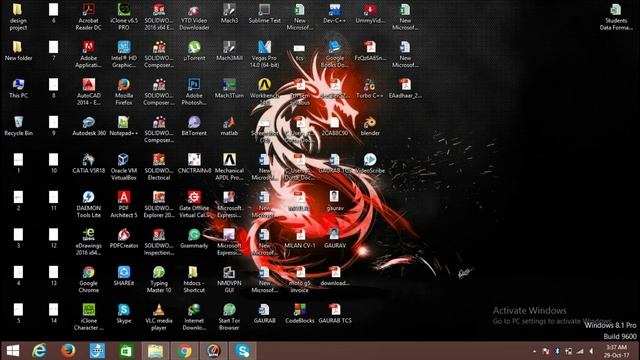Switch to Chrome on taskbar
Image resolution: width=640 pixels, height=360 pixels.
click(184, 351)
